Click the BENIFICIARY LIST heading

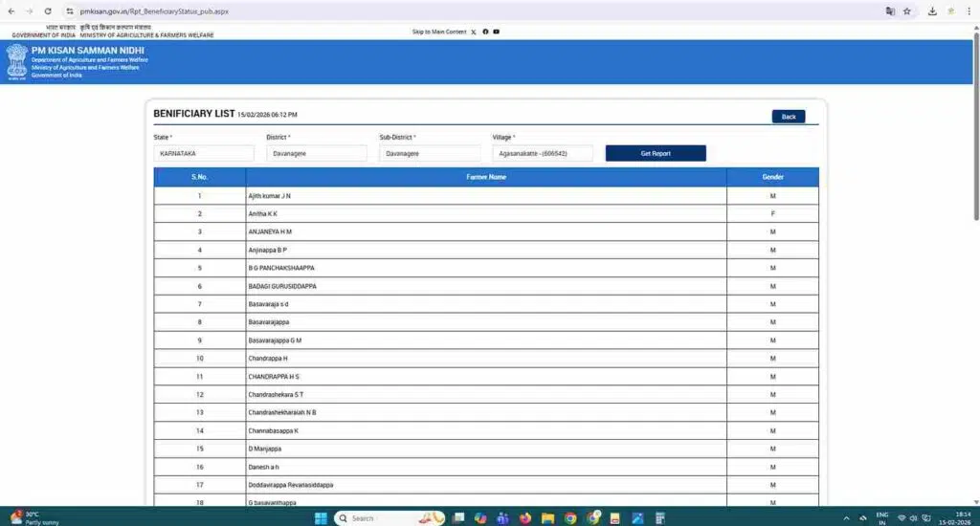pyautogui.click(x=193, y=114)
